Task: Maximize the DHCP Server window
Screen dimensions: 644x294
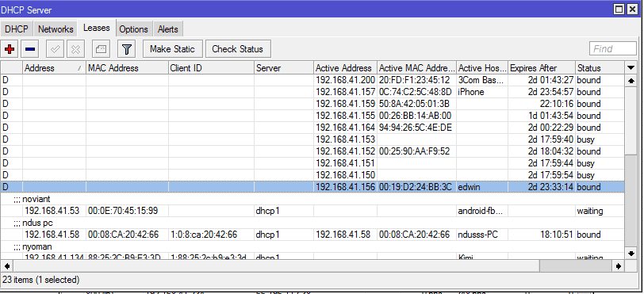Action: point(619,9)
